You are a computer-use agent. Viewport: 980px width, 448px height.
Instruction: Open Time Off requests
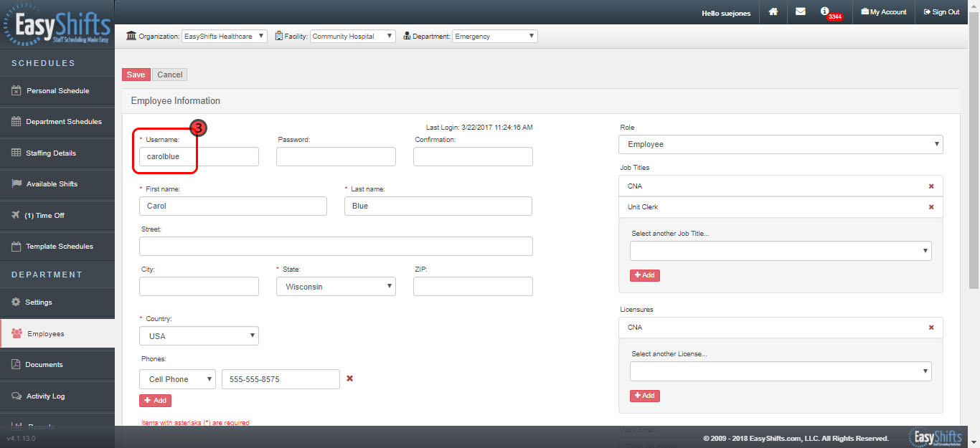(57, 216)
